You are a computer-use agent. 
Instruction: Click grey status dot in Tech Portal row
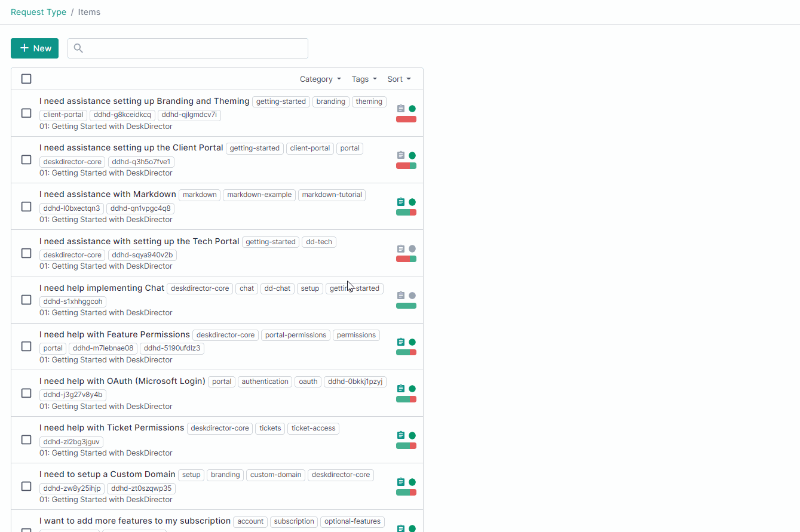pyautogui.click(x=412, y=248)
